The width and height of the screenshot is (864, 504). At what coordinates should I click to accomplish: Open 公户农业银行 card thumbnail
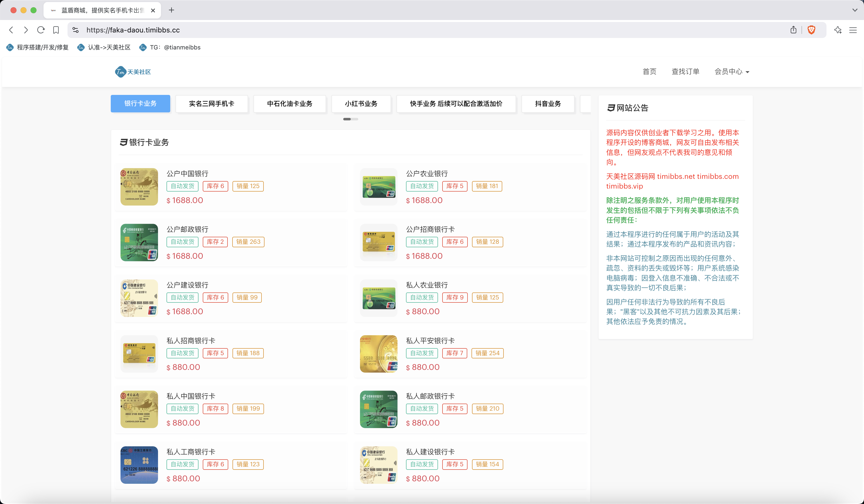[x=378, y=187]
